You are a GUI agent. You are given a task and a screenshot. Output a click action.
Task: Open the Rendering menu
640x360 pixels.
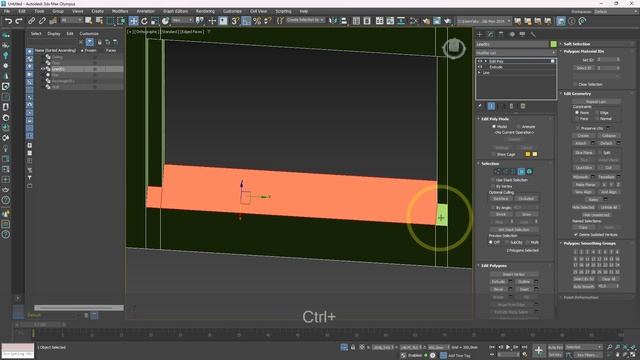pos(205,11)
